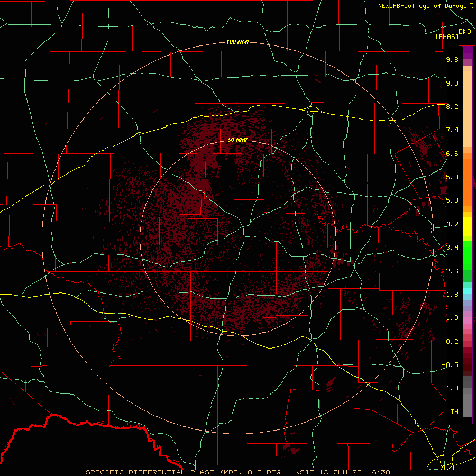Viewport: 476px width, 476px height.
Task: Click the 9.0 scale value
Action: point(452,83)
